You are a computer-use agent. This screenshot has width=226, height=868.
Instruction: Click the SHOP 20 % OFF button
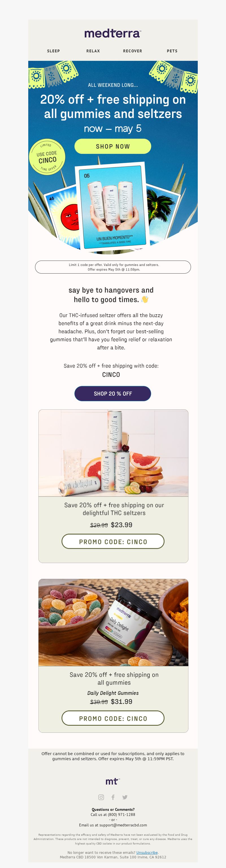[113, 394]
